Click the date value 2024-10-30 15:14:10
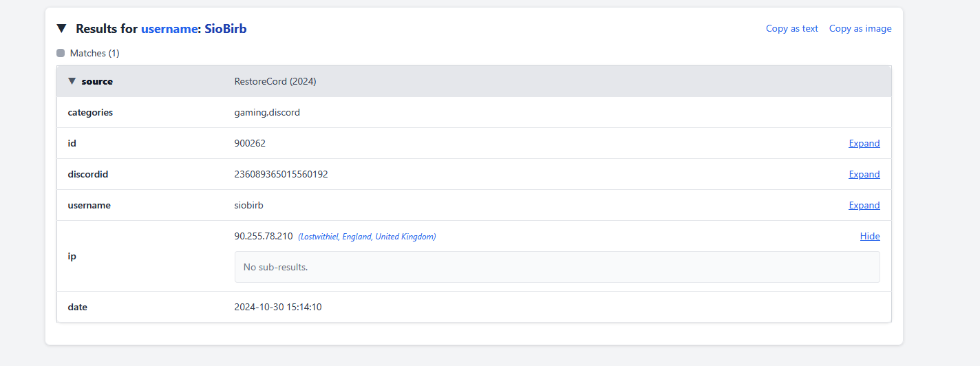 click(x=278, y=307)
